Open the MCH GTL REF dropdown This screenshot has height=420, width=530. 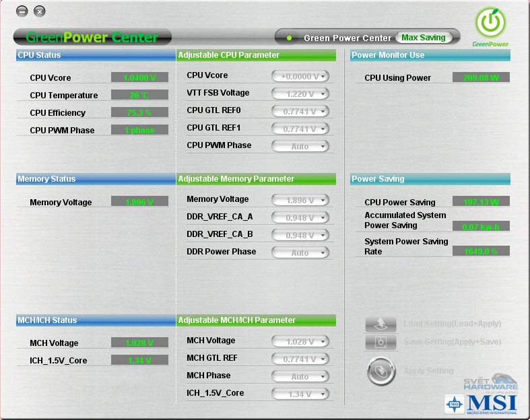pos(300,359)
